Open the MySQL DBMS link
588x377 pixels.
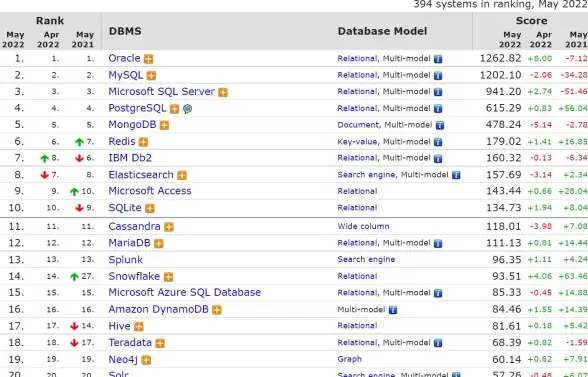tap(126, 75)
